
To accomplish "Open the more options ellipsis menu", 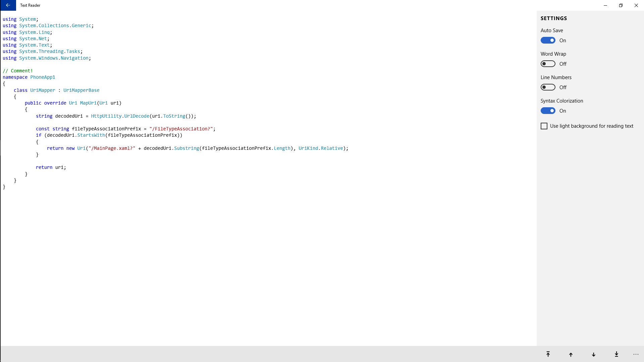I will point(636,354).
